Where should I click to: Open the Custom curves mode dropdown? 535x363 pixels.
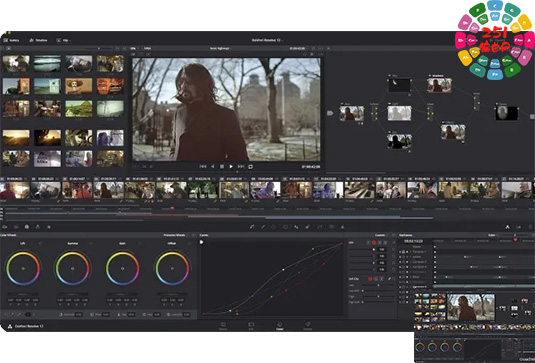[x=381, y=235]
